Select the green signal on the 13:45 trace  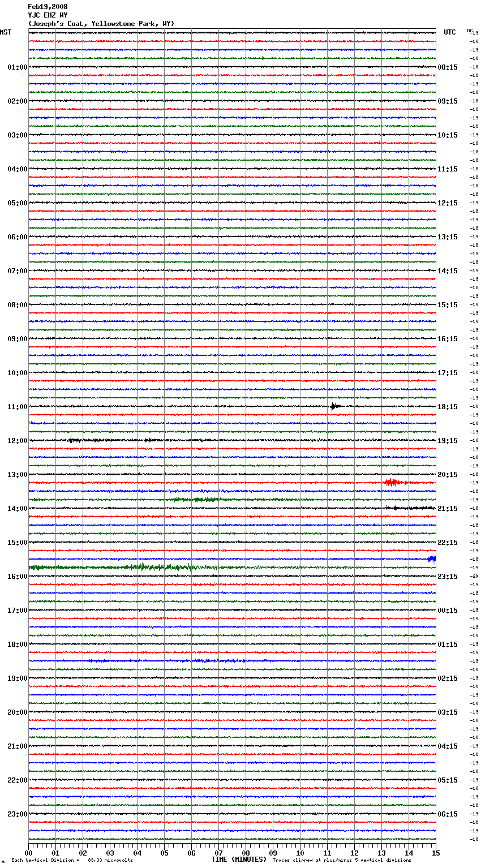pyautogui.click(x=198, y=499)
